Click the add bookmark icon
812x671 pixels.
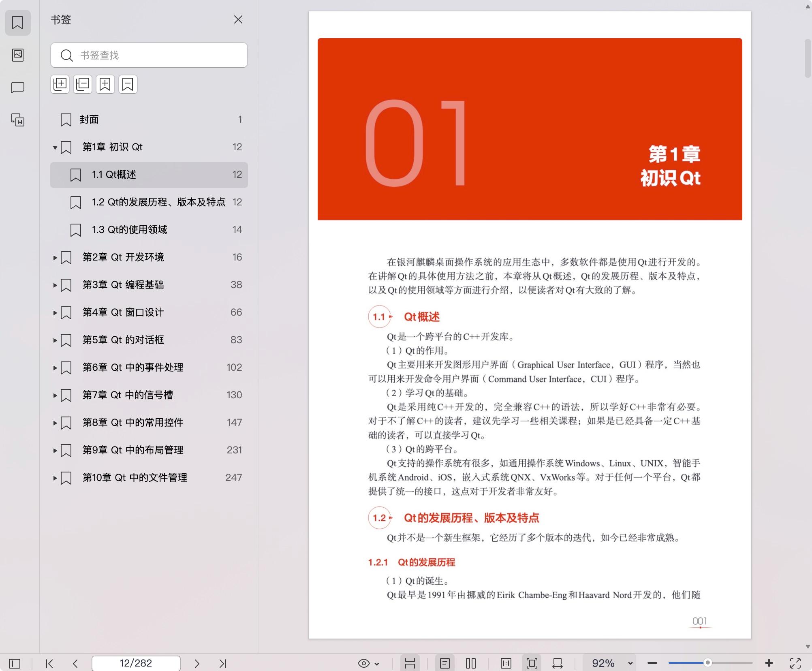coord(105,84)
